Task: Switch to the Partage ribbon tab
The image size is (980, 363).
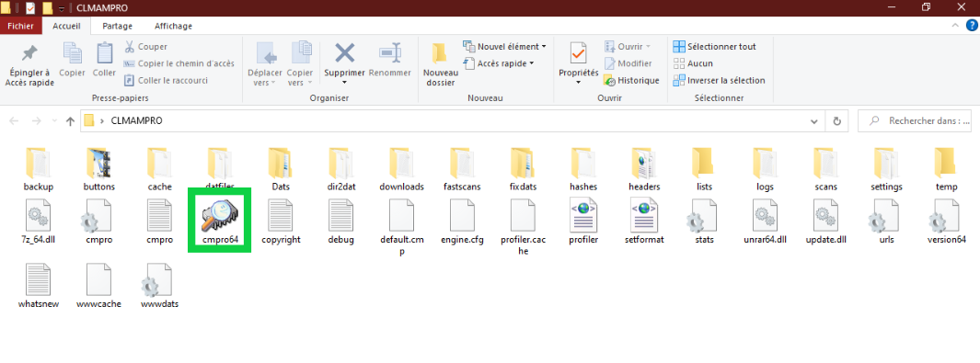Action: tap(118, 27)
